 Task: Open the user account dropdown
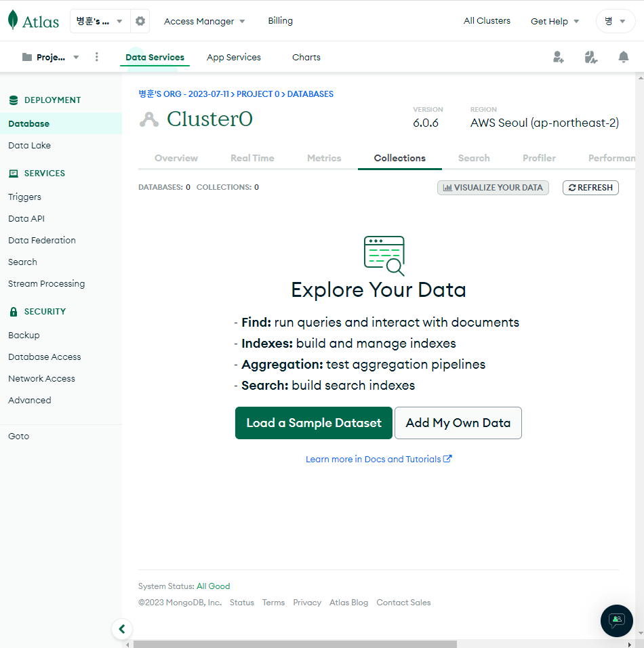(x=615, y=21)
